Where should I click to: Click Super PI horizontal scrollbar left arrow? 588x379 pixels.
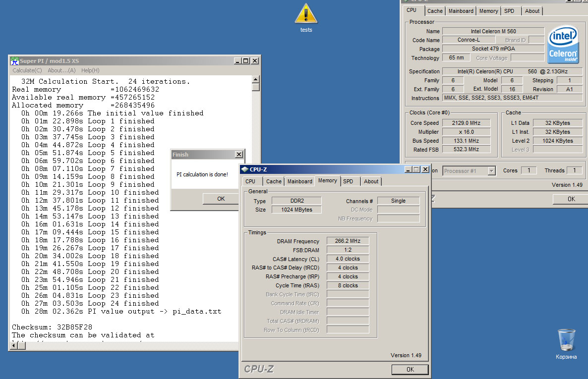pyautogui.click(x=14, y=346)
